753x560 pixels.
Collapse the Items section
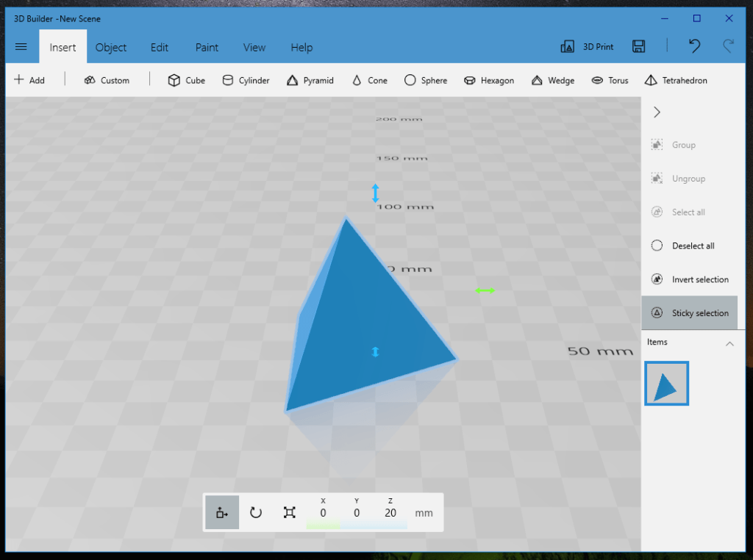729,342
